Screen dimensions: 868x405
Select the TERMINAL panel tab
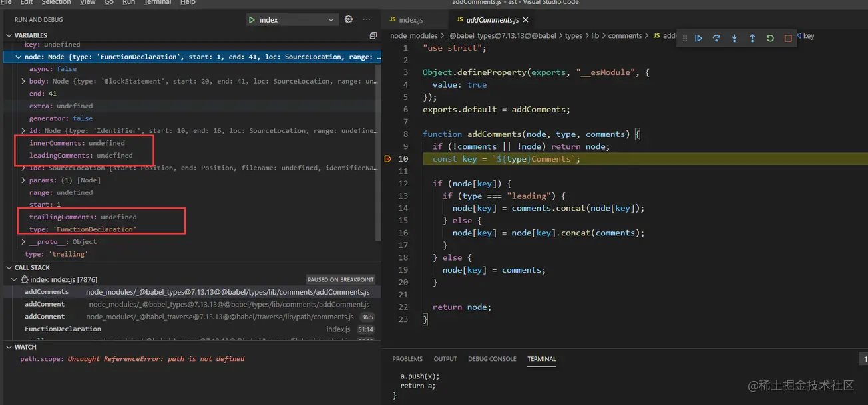(x=542, y=359)
